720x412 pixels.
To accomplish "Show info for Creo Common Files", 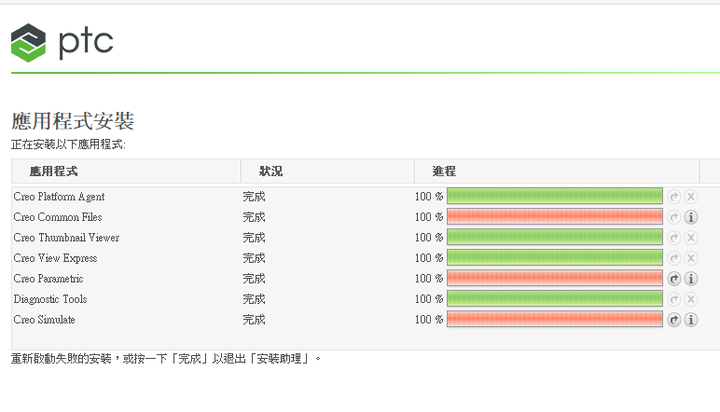I will coord(691,217).
